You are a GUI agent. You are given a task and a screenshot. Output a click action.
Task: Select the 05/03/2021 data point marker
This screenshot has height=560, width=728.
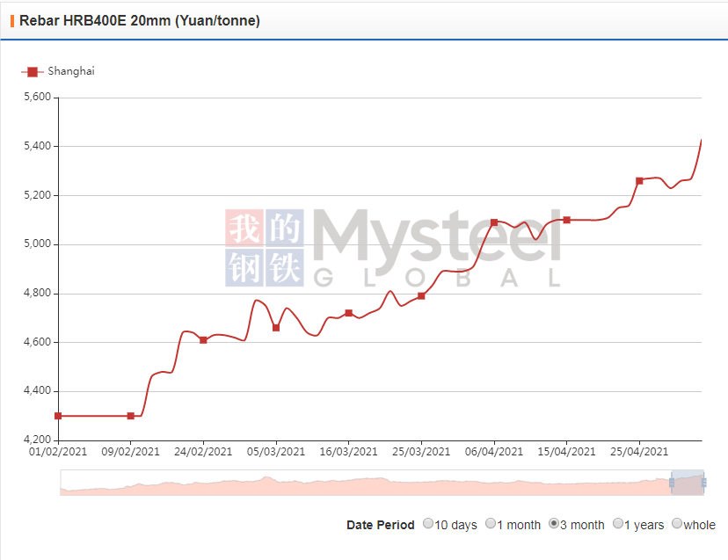[x=276, y=328]
